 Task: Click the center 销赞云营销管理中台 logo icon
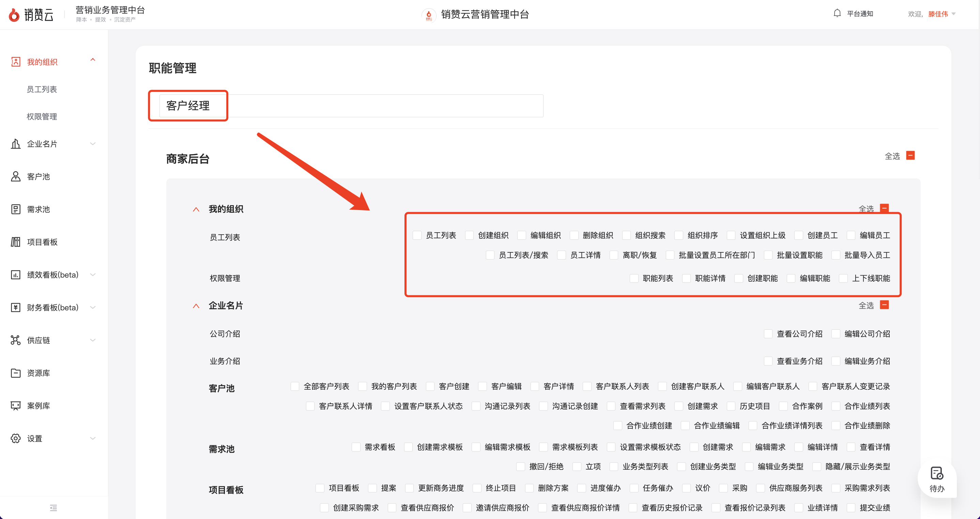click(x=429, y=15)
